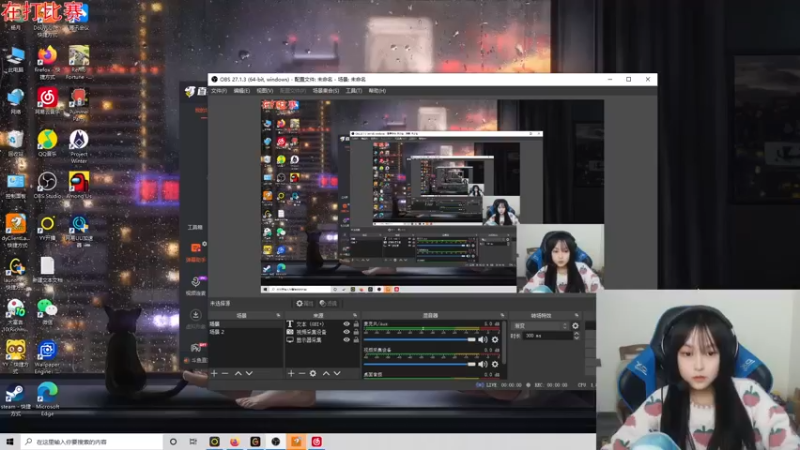The width and height of the screenshot is (800, 450).
Task: Open the recycle bin desktop icon
Action: pos(15,143)
